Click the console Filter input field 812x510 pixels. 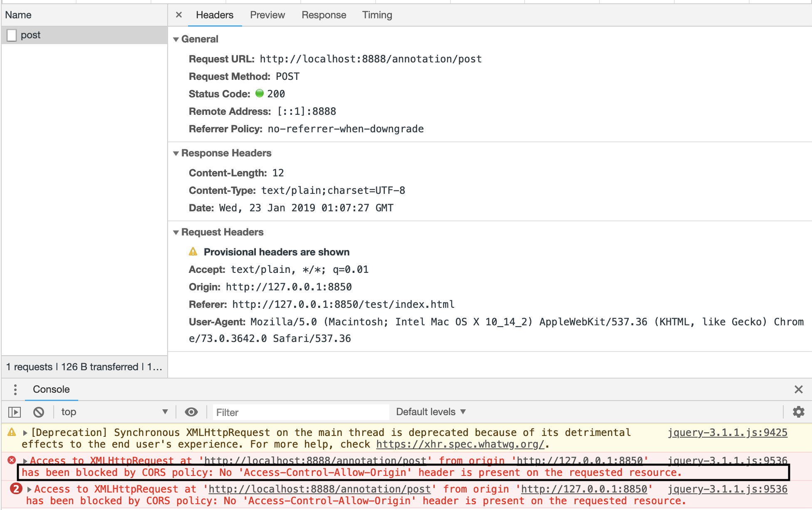pyautogui.click(x=300, y=412)
